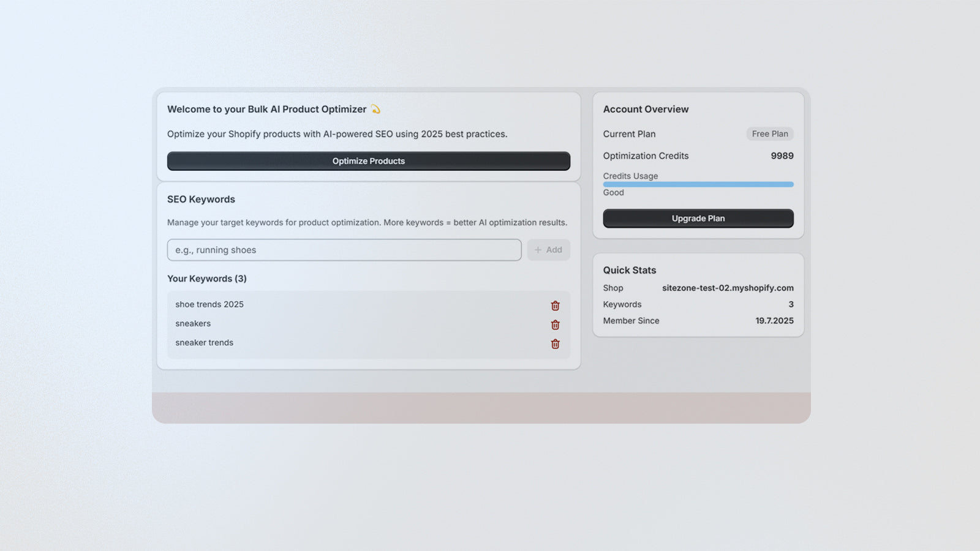980x551 pixels.
Task: Click the Credits Usage progress bar
Action: 698,184
